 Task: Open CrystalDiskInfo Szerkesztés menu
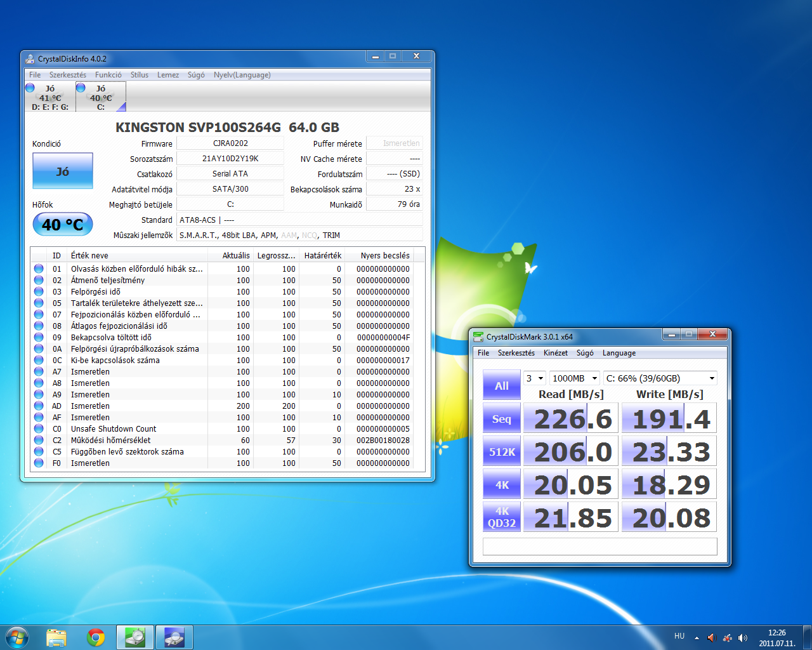(x=68, y=75)
